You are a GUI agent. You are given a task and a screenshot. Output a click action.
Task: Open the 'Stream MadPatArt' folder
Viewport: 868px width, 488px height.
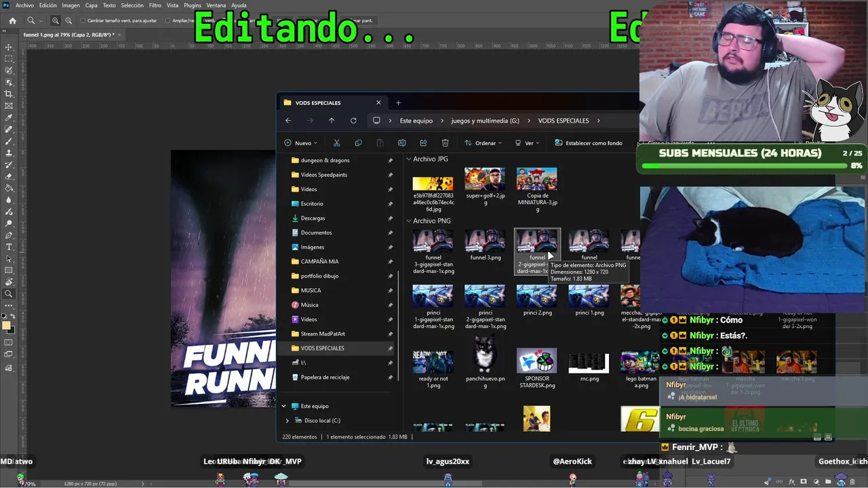[x=323, y=333]
